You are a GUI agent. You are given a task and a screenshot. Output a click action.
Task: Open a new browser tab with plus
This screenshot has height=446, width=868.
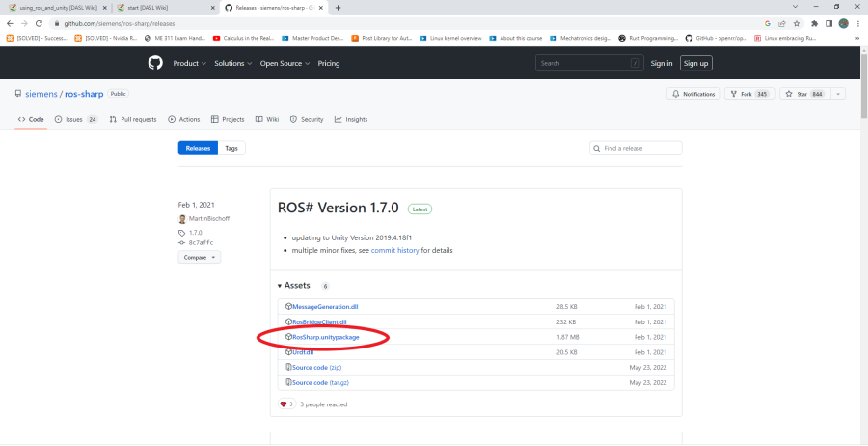click(x=339, y=7)
